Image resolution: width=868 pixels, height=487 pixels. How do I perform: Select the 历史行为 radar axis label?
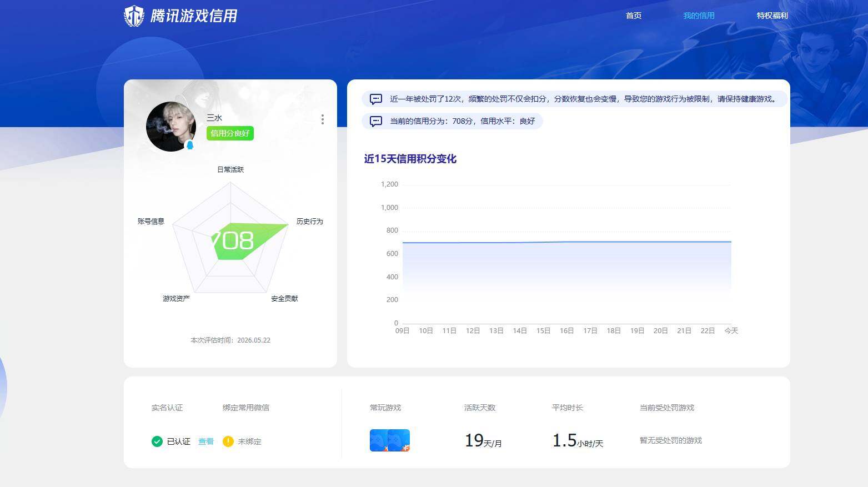[309, 221]
